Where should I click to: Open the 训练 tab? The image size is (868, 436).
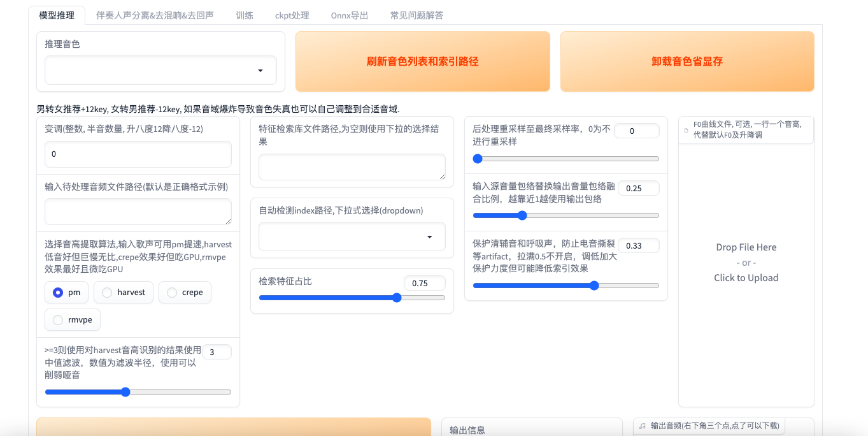[245, 15]
